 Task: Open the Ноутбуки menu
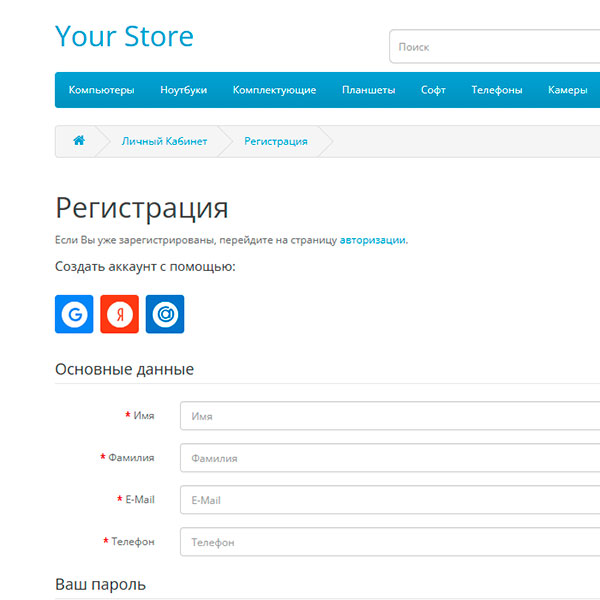[x=183, y=90]
